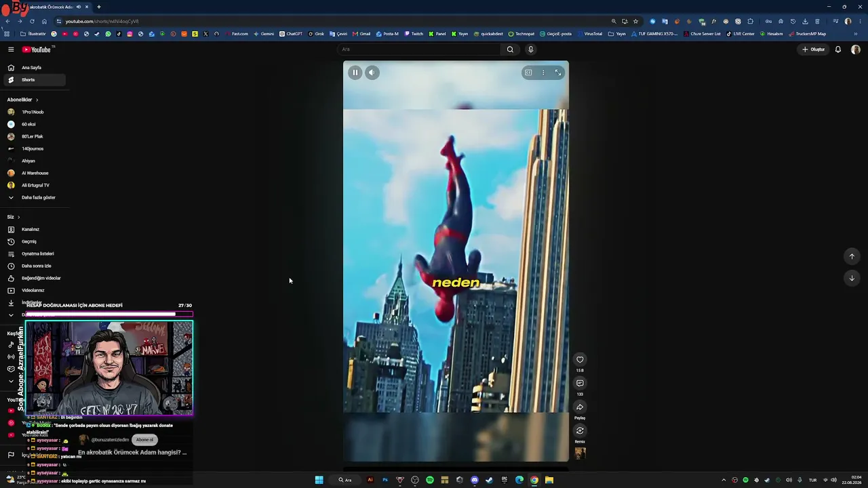868x488 pixels.
Task: Open the browser downloads button
Action: pos(805,21)
